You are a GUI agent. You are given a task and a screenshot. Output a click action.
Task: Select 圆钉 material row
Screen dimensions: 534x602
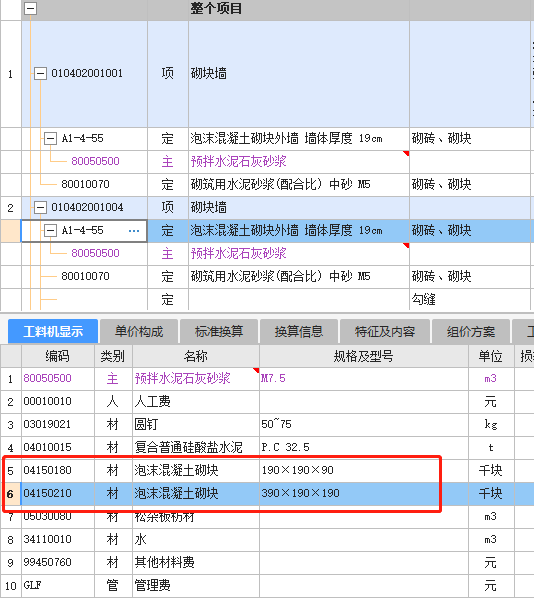[267, 425]
